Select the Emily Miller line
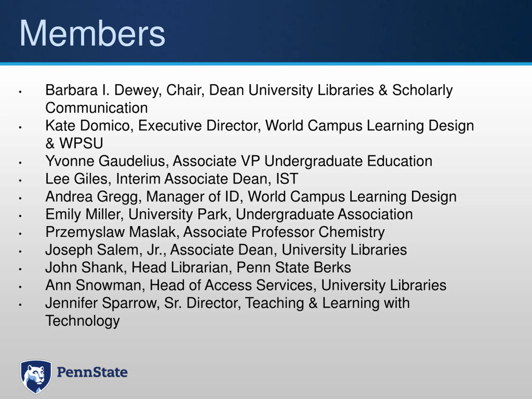The image size is (532, 399). pos(229,214)
